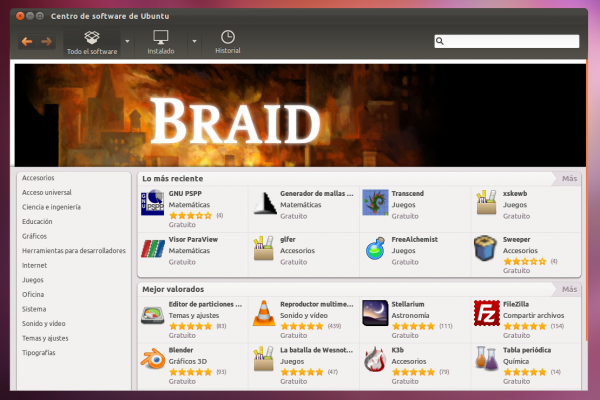Open the Historial clock toolbar button
600x400 pixels.
click(x=228, y=41)
